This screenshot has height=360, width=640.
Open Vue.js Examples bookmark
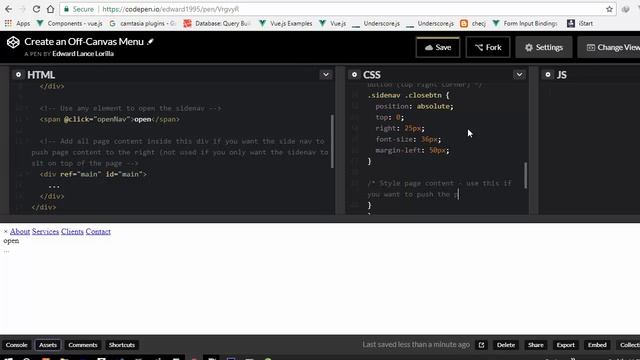[x=286, y=24]
